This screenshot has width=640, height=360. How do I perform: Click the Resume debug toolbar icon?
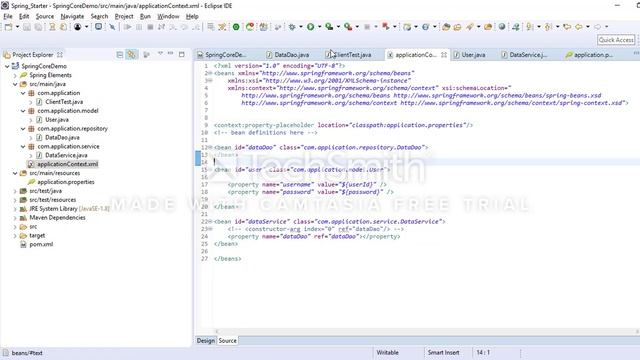pyautogui.click(x=127, y=27)
